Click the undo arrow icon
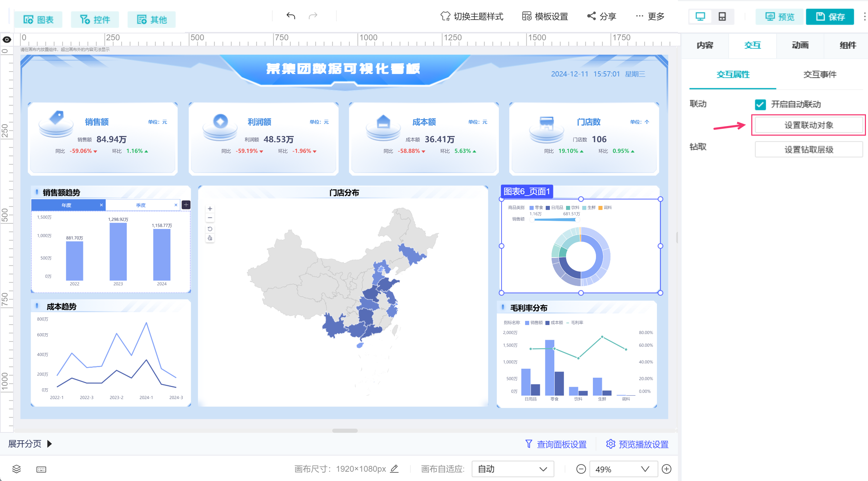 click(291, 16)
